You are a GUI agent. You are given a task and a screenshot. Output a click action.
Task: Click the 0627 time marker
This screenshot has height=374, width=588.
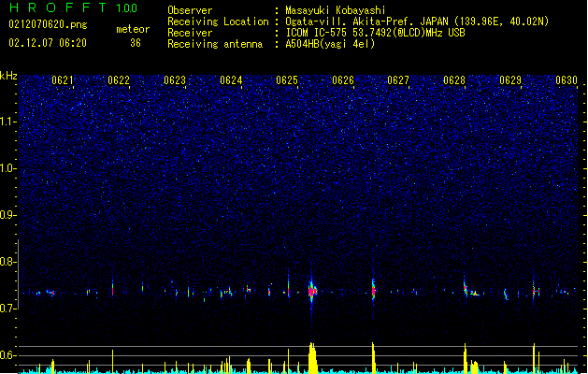coord(398,80)
